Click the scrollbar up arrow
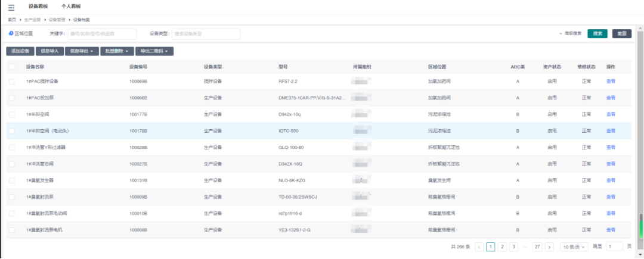 (x=641, y=27)
